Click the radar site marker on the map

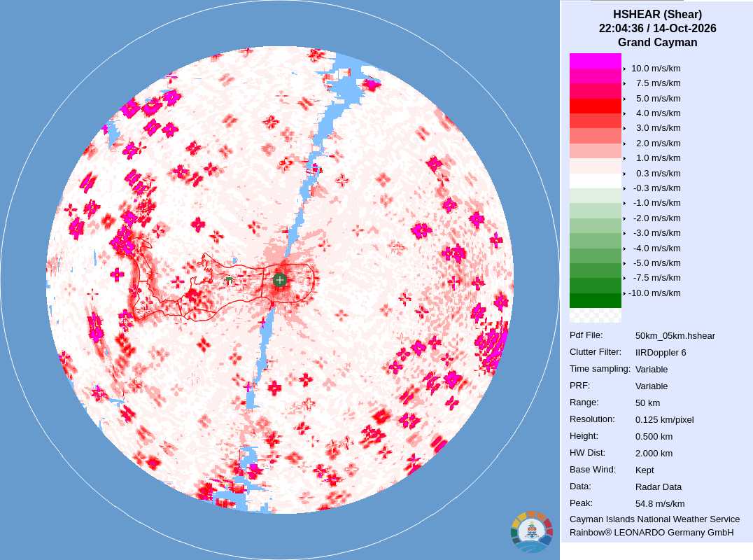(279, 279)
